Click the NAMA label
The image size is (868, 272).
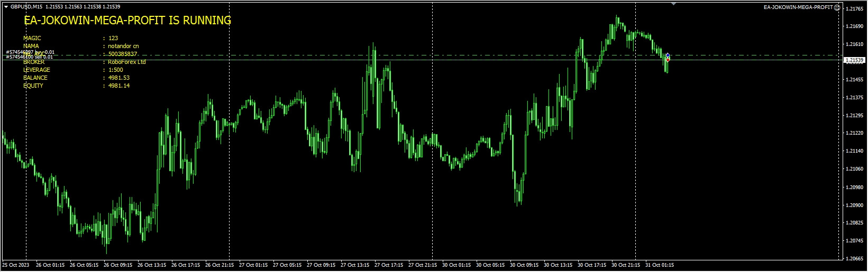coord(31,46)
